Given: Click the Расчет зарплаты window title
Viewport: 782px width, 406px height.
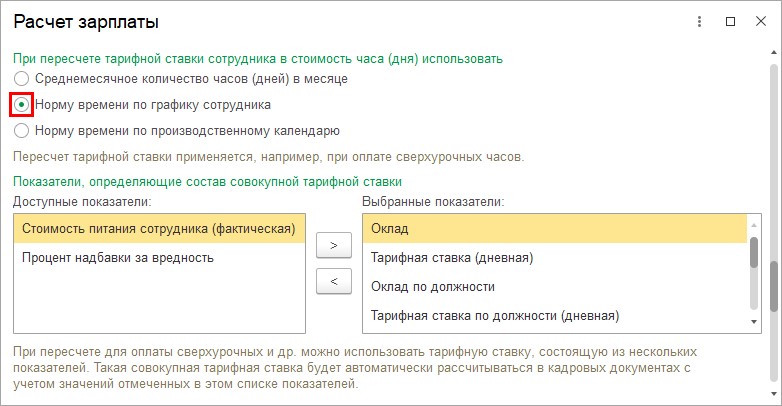Looking at the screenshot, I should click(85, 21).
